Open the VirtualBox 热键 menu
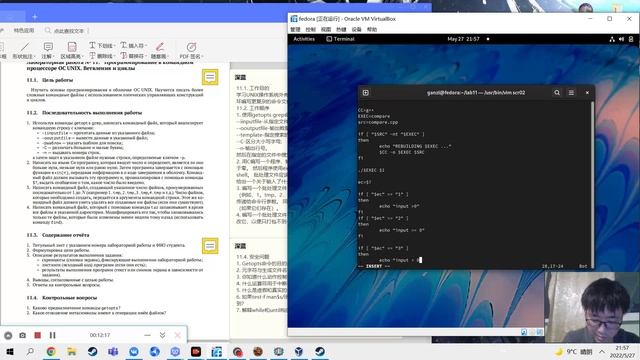This screenshot has width=640, height=360. pyautogui.click(x=341, y=29)
